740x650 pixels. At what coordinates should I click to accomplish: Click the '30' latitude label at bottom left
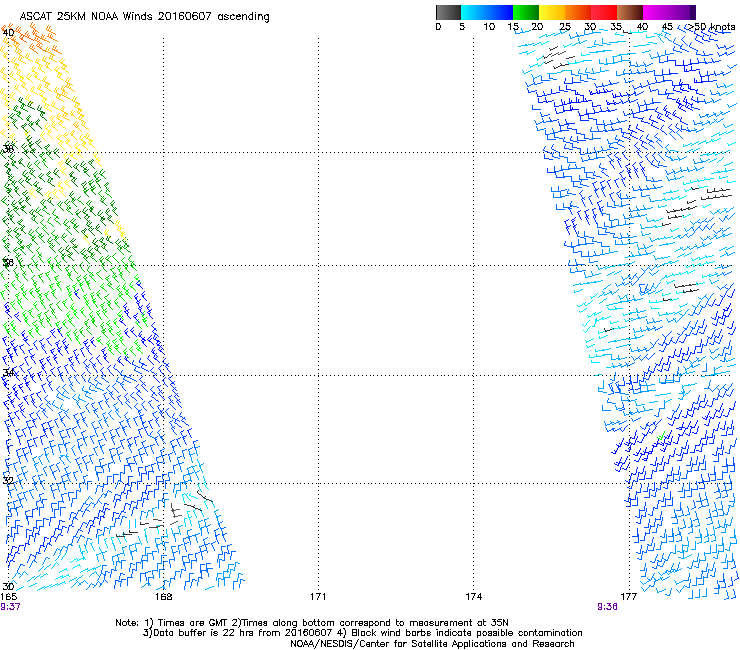coord(8,586)
